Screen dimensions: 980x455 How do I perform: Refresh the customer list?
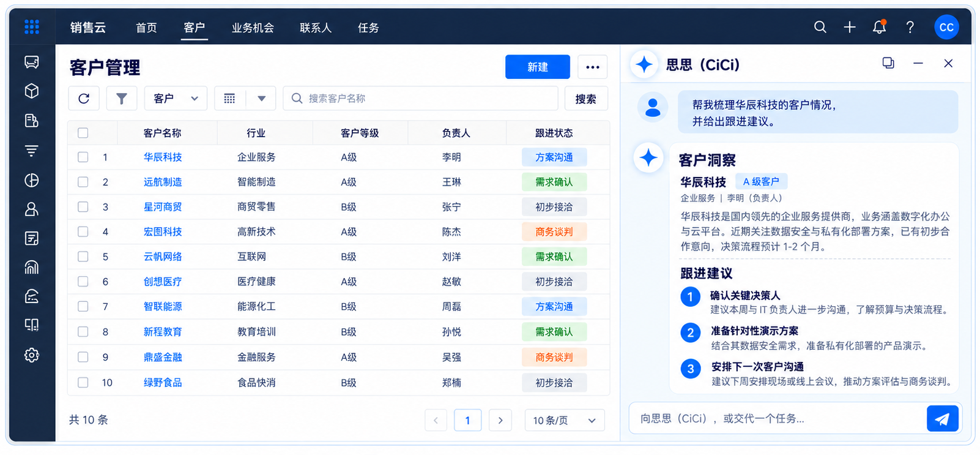click(x=84, y=99)
